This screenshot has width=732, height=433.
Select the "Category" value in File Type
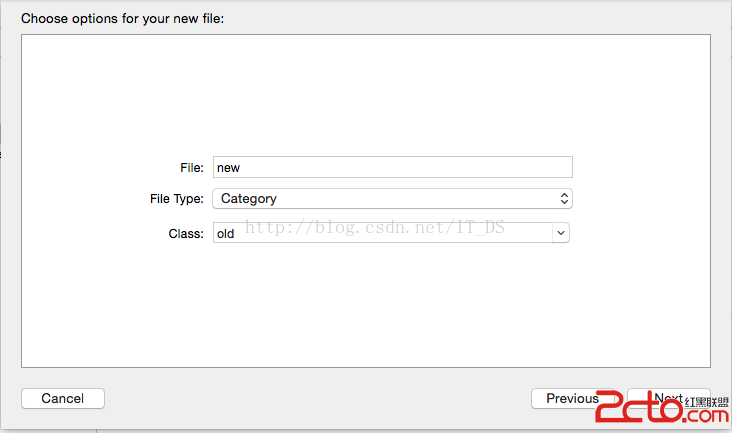pyautogui.click(x=249, y=199)
